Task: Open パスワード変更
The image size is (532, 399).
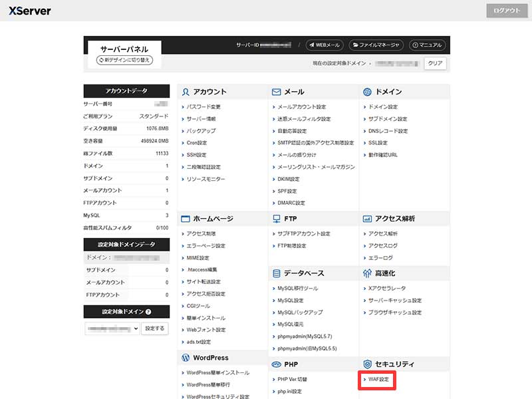Action: coord(203,107)
